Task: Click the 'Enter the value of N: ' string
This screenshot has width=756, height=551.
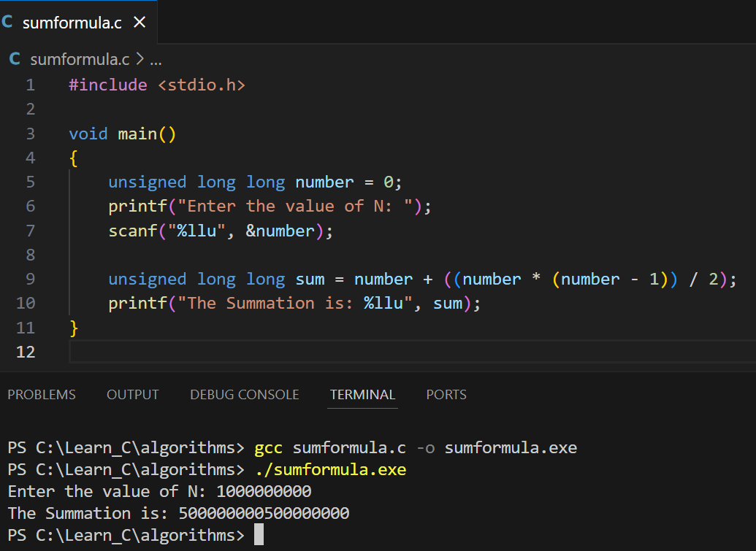Action: (x=295, y=206)
